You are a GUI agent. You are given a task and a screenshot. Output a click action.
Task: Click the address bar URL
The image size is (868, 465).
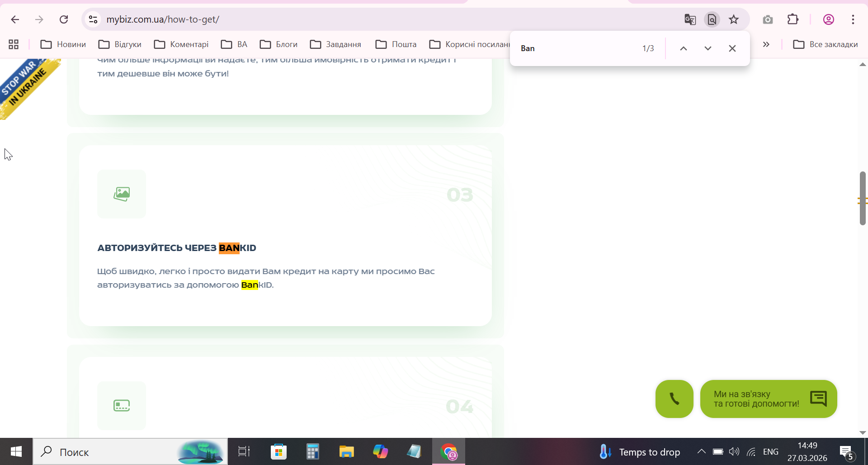[163, 19]
